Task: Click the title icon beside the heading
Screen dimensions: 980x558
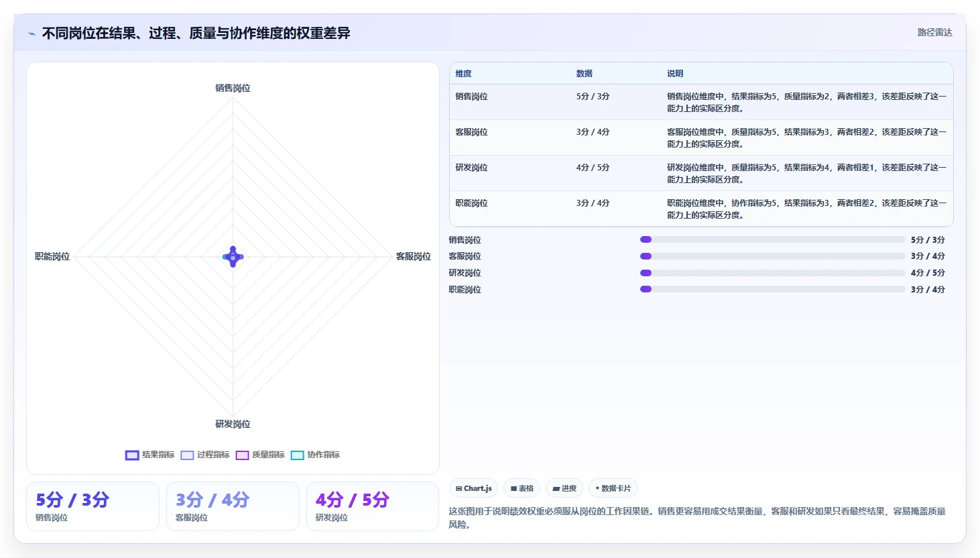Action: click(32, 34)
